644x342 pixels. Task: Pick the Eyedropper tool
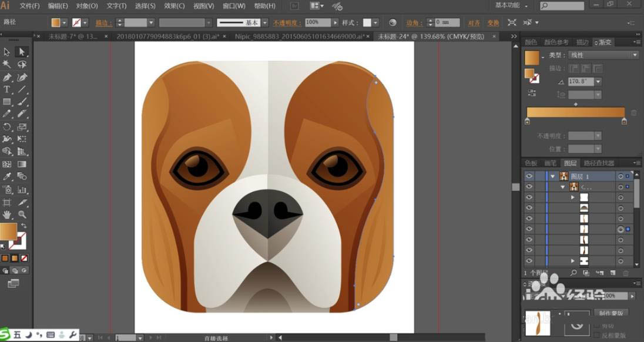pos(7,176)
